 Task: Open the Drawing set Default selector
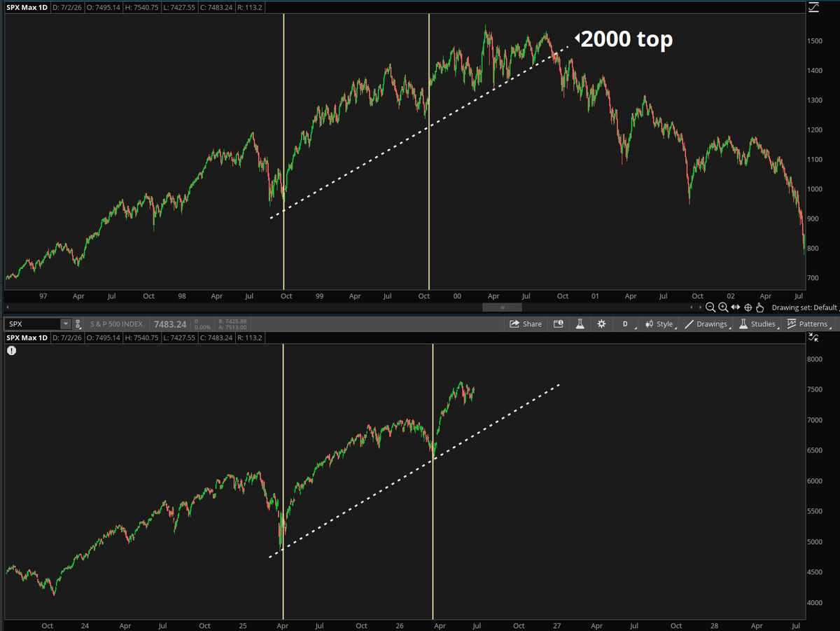click(x=805, y=307)
